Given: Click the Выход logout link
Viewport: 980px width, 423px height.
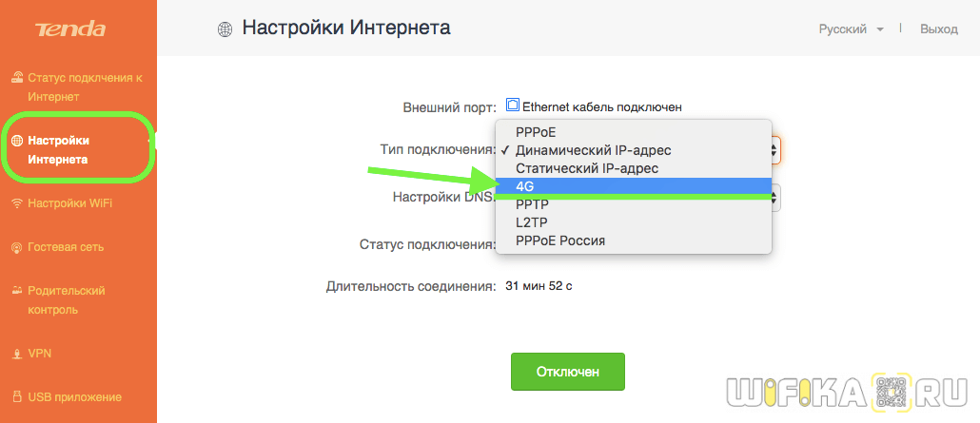Looking at the screenshot, I should [x=938, y=29].
